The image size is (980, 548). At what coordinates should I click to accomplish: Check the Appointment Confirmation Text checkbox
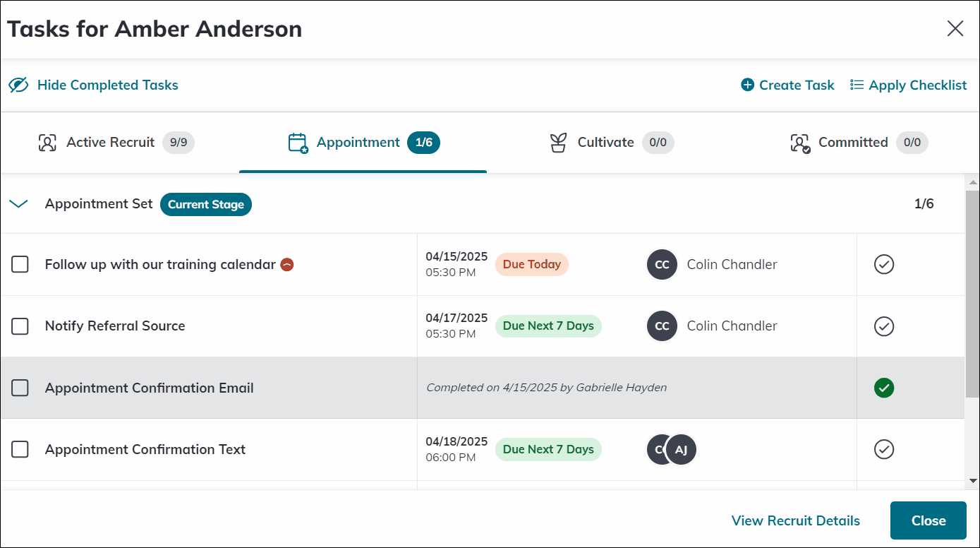[x=20, y=449]
